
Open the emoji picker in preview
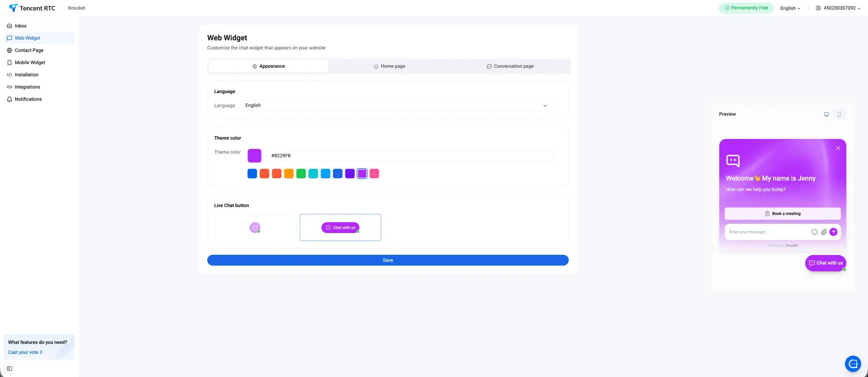pyautogui.click(x=814, y=232)
